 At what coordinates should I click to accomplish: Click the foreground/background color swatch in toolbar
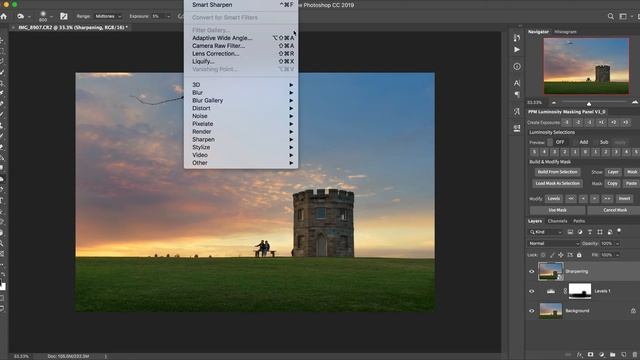point(2,285)
